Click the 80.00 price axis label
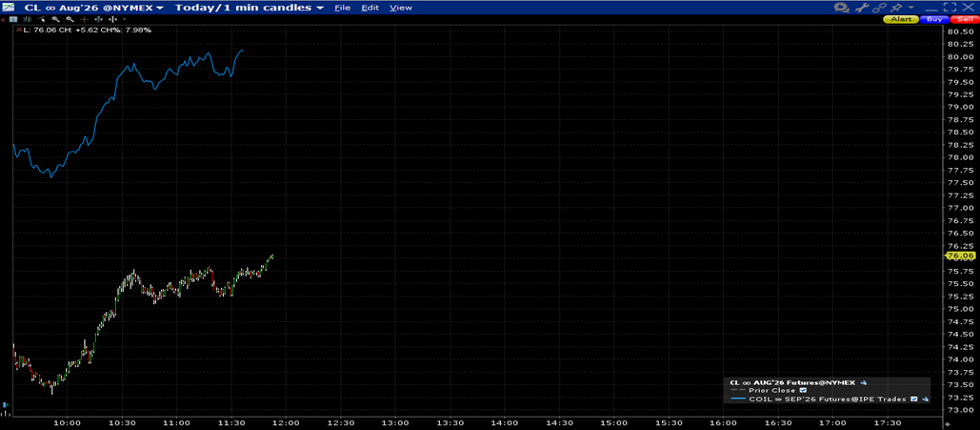 pyautogui.click(x=960, y=56)
